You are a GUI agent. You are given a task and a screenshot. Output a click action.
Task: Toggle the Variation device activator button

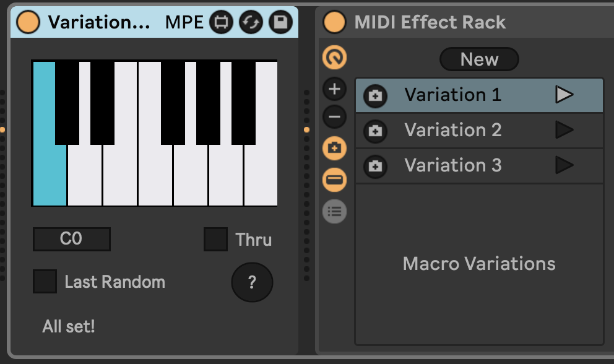(28, 22)
